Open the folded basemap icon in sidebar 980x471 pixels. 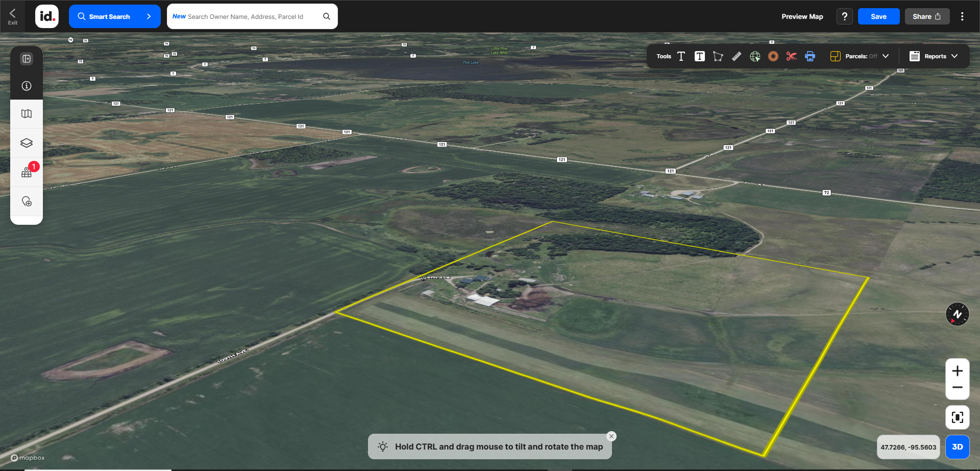[x=27, y=114]
